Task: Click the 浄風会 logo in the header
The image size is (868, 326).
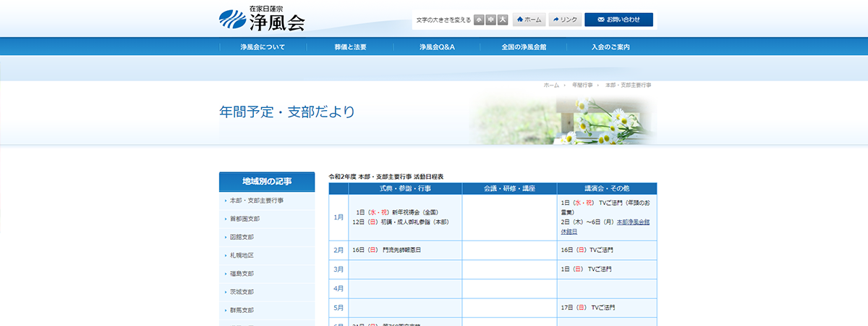Action: click(262, 20)
